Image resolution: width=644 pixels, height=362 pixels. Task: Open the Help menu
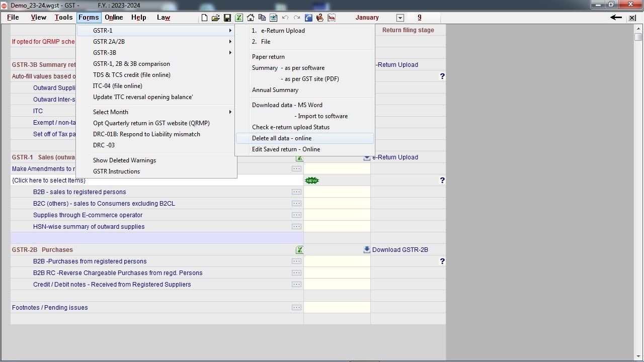[139, 18]
